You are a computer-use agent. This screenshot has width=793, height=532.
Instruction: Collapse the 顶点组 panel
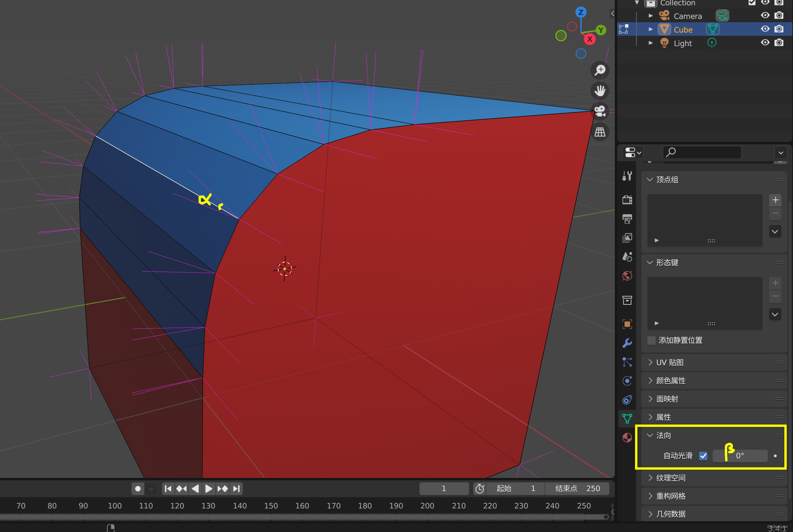tap(667, 179)
